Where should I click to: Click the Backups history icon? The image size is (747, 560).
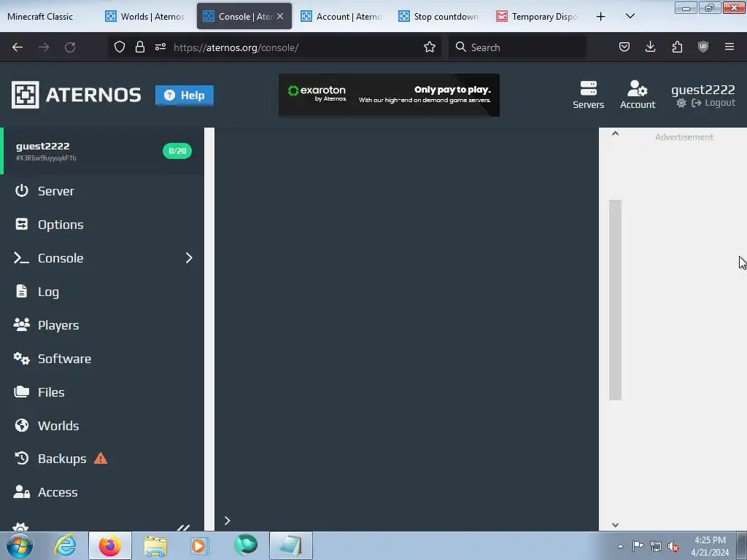pos(21,458)
